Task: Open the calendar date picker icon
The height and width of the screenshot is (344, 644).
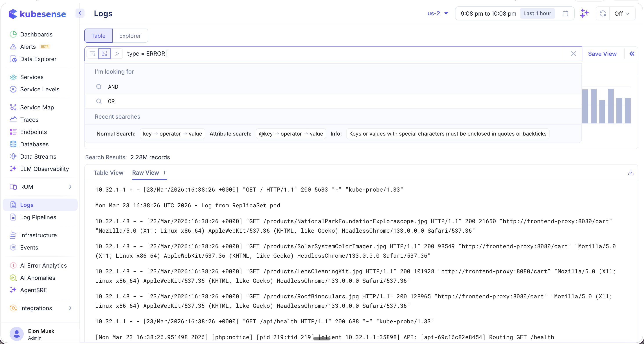Action: [565, 14]
